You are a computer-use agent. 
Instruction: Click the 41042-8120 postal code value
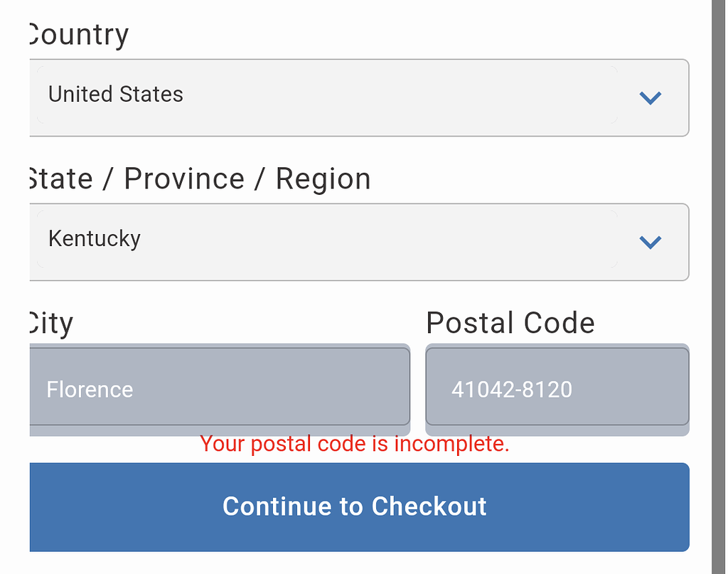(x=512, y=390)
